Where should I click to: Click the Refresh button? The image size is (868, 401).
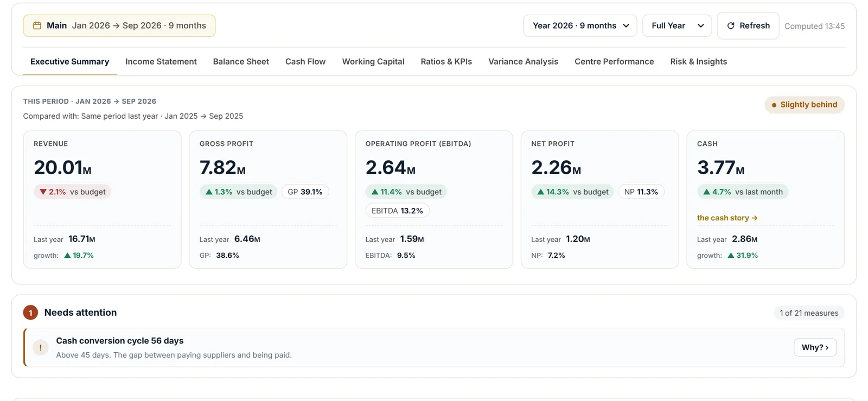748,26
